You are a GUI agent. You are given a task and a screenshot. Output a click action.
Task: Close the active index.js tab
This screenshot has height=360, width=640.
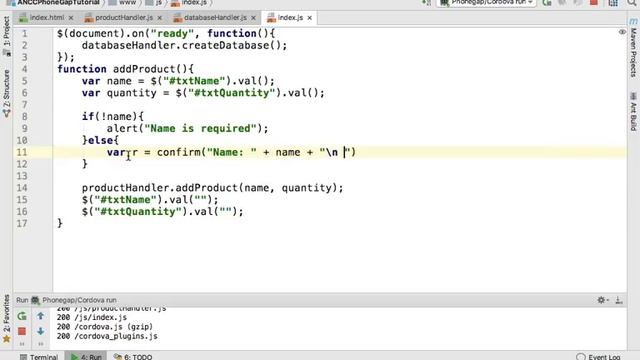pos(309,18)
